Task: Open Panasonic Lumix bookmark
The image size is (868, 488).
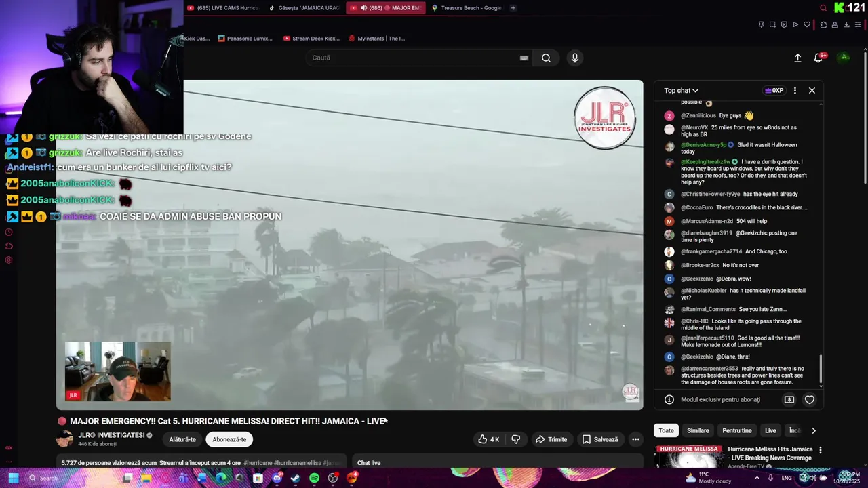Action: [245, 39]
